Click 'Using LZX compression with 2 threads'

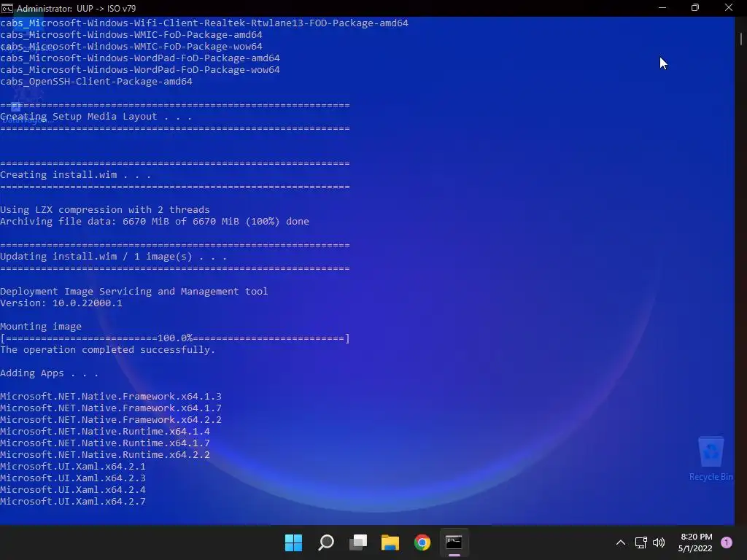pyautogui.click(x=105, y=209)
